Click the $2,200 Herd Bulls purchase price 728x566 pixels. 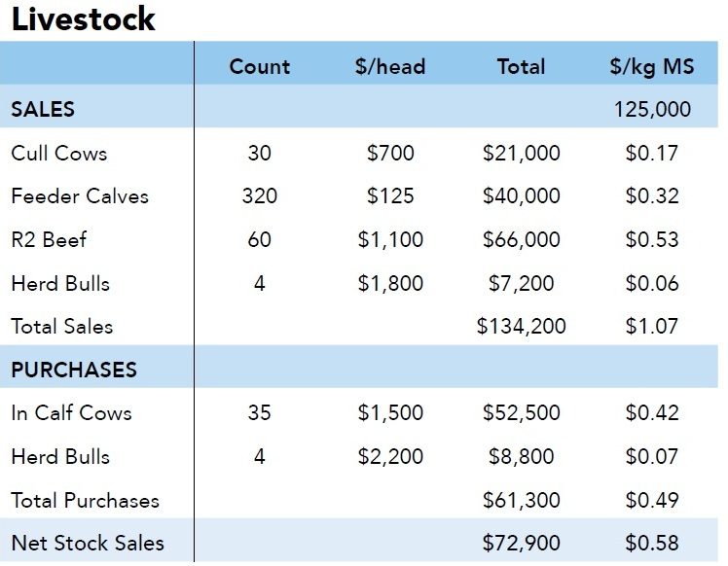click(x=390, y=456)
